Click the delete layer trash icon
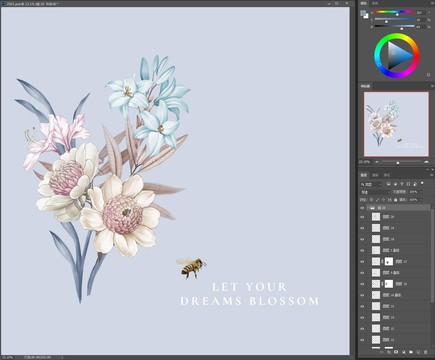The height and width of the screenshot is (360, 435). tap(425, 352)
